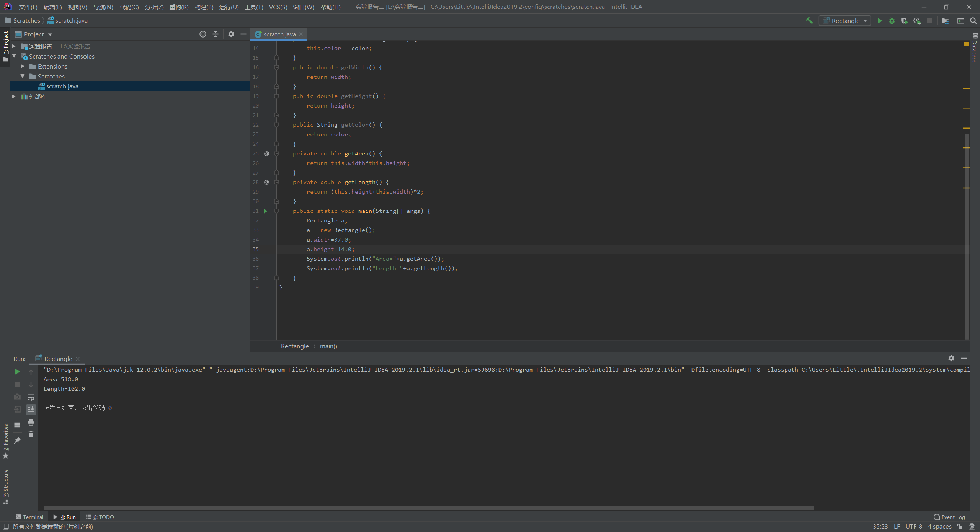Open the Terminal tool window
980x532 pixels.
coord(29,517)
